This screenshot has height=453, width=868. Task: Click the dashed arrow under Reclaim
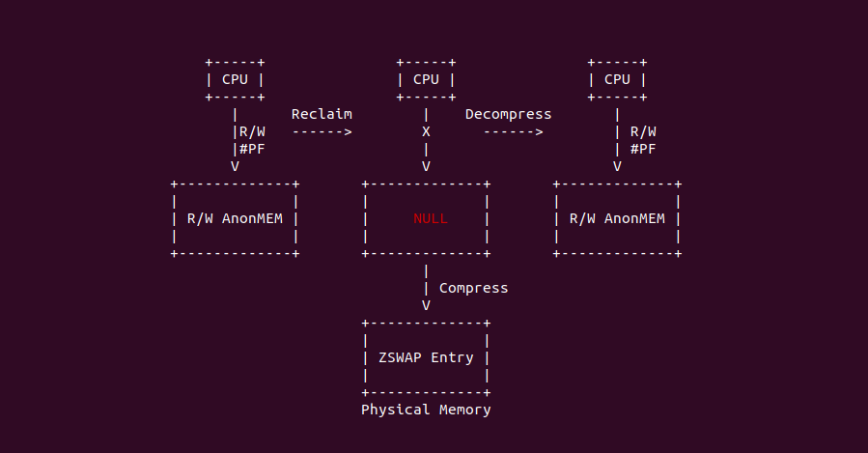tap(322, 132)
